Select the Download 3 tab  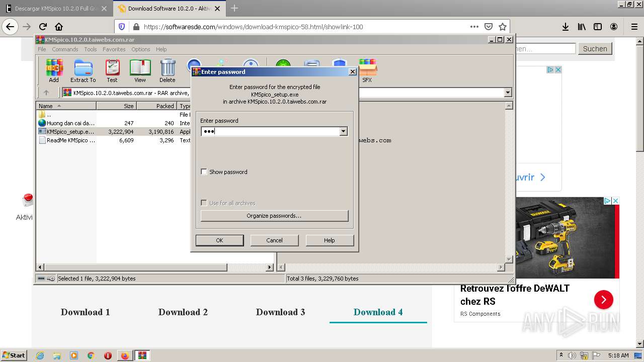(281, 312)
